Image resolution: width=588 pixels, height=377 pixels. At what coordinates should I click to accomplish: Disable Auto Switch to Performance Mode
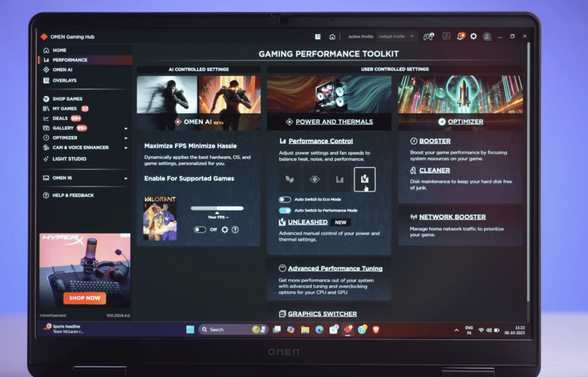coord(285,211)
